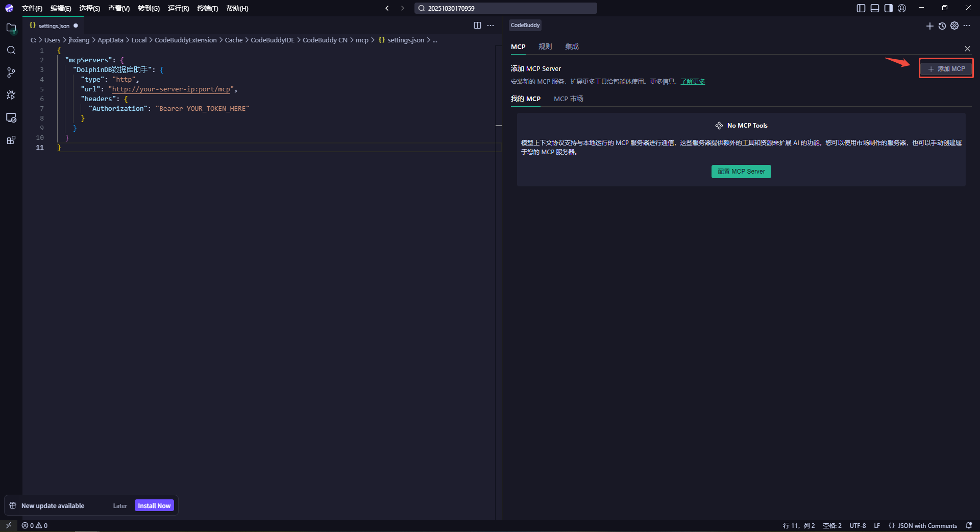Open the Search view icon
This screenshot has width=980, height=532.
tap(11, 50)
